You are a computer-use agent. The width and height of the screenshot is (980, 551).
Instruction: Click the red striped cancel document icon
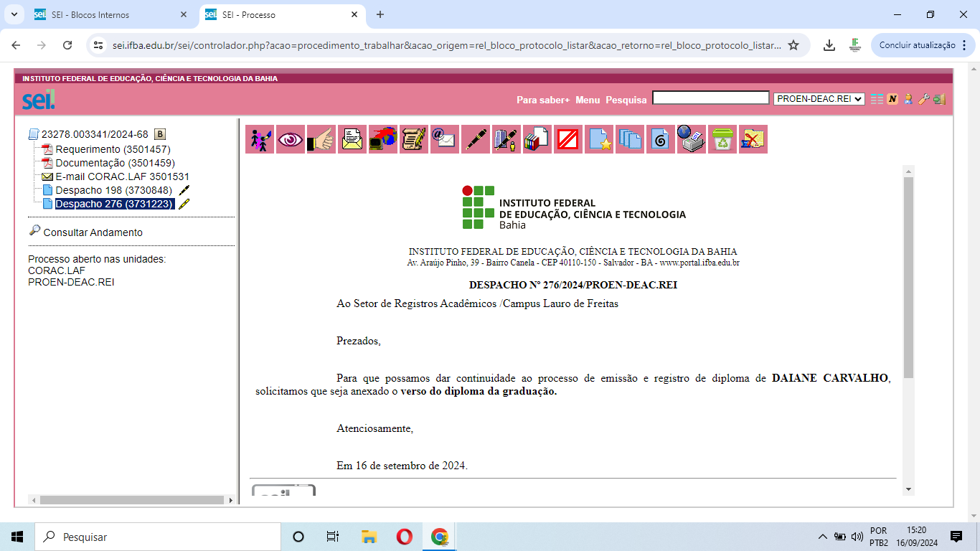[x=568, y=139]
